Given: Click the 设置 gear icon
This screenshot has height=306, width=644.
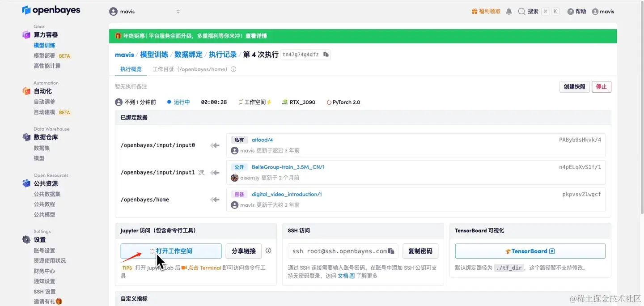Looking at the screenshot, I should click(26, 239).
